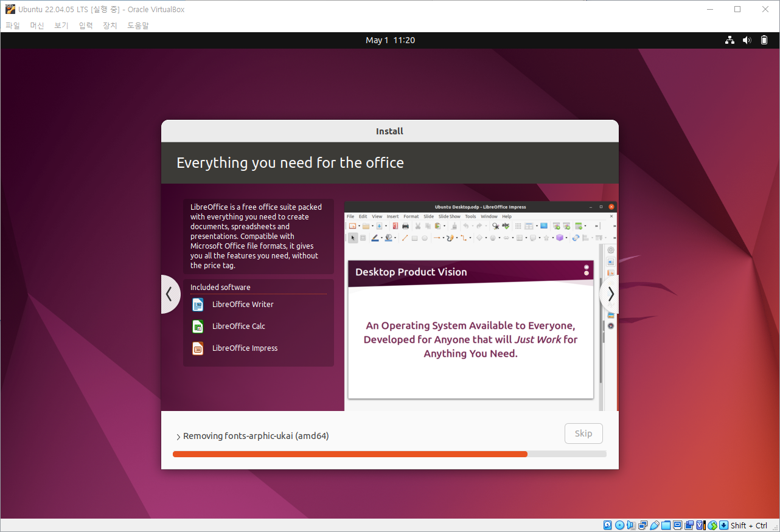Click the display monitor icon in VirtualBox status bar
Screen dimensions: 780x532
pyautogui.click(x=678, y=525)
